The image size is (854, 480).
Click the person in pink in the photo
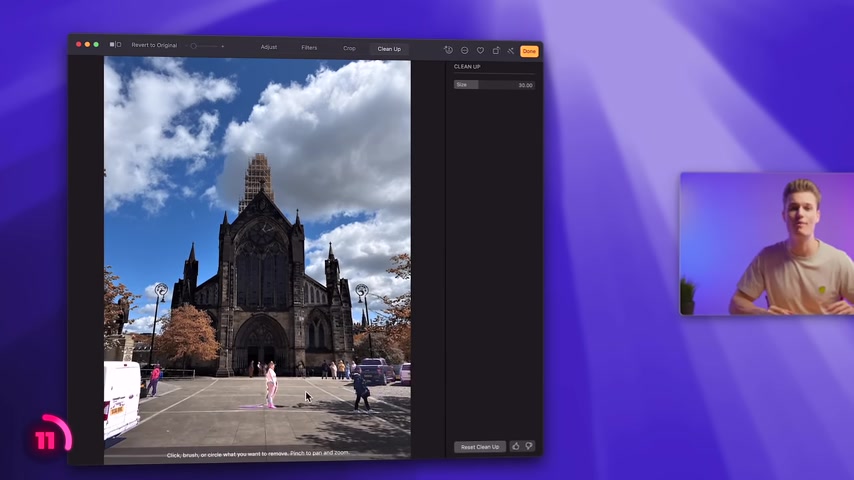point(271,384)
